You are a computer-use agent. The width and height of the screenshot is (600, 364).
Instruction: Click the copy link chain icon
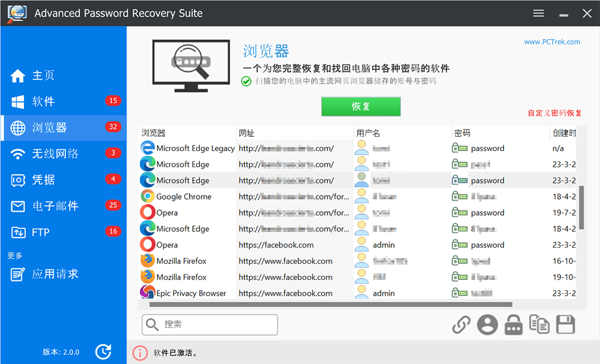coord(461,324)
